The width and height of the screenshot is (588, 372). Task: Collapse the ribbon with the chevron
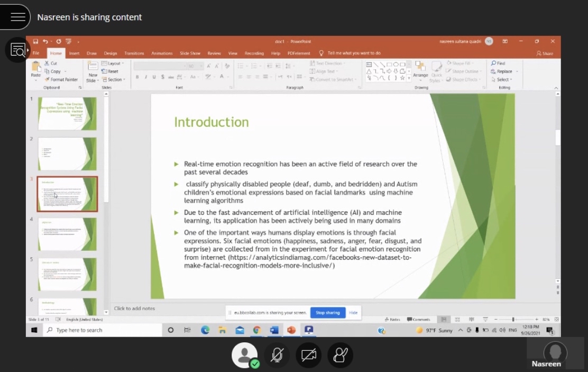pos(556,88)
